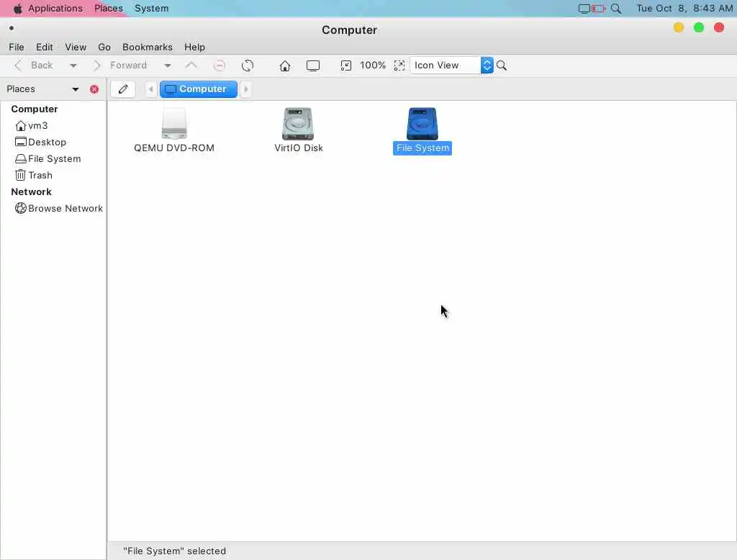Click the 100% zoom level
The image size is (737, 560).
tap(373, 66)
